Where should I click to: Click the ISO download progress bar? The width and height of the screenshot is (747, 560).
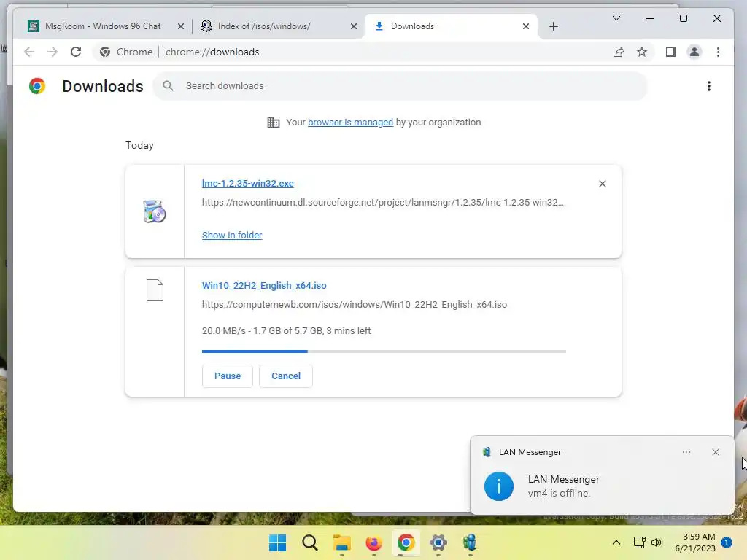click(x=384, y=351)
